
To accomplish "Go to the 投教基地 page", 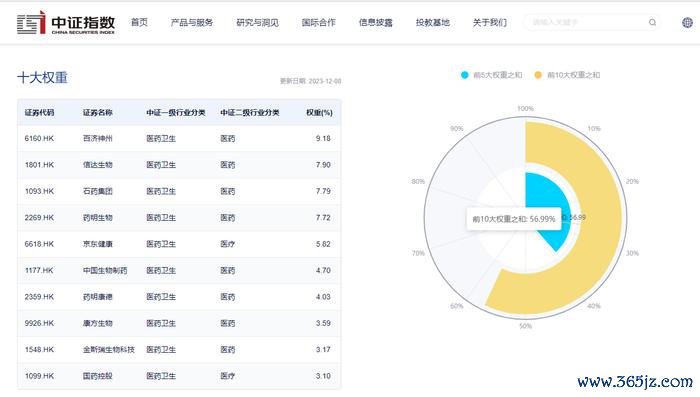I will (x=433, y=22).
